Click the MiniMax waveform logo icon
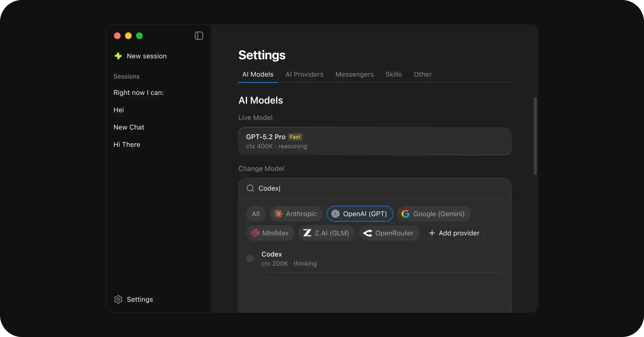This screenshot has height=337, width=644. click(x=255, y=233)
